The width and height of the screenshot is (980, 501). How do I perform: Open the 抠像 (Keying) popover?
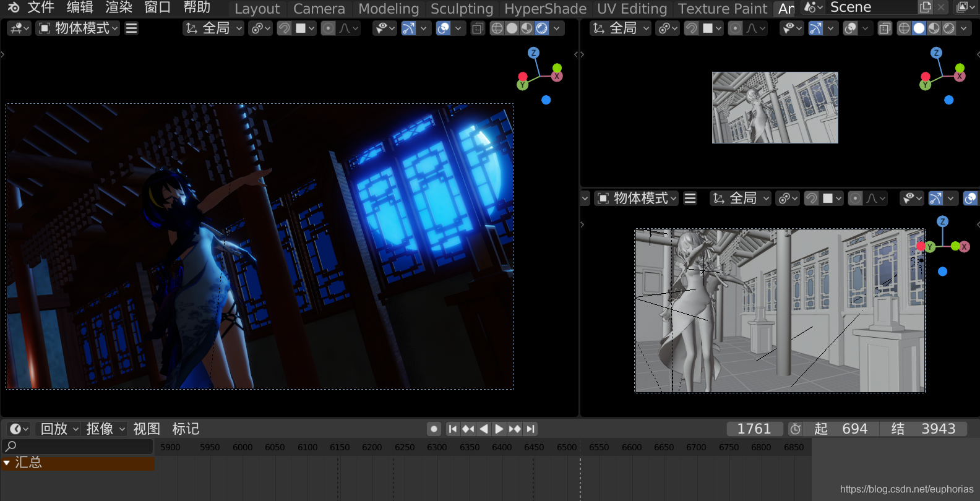[x=106, y=429]
